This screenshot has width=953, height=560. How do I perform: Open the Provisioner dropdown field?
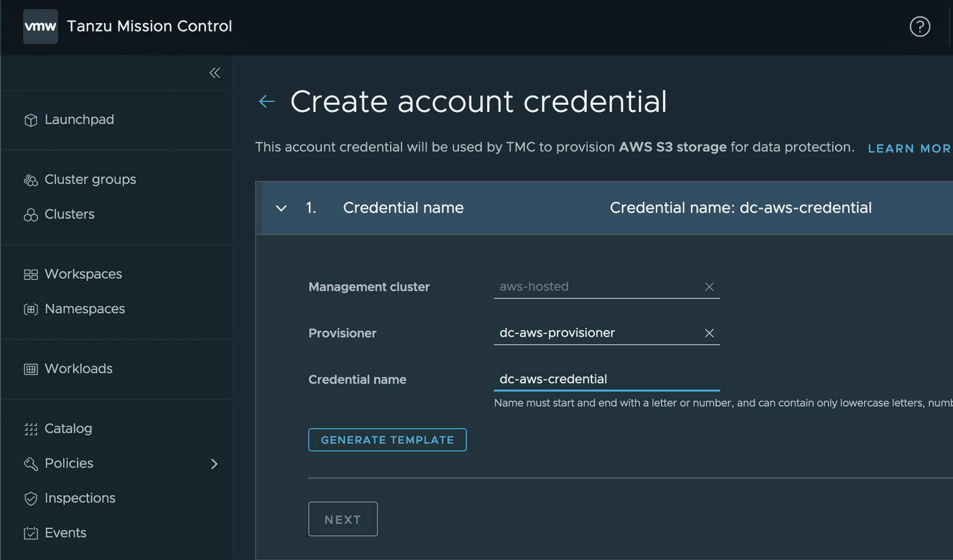click(x=596, y=333)
